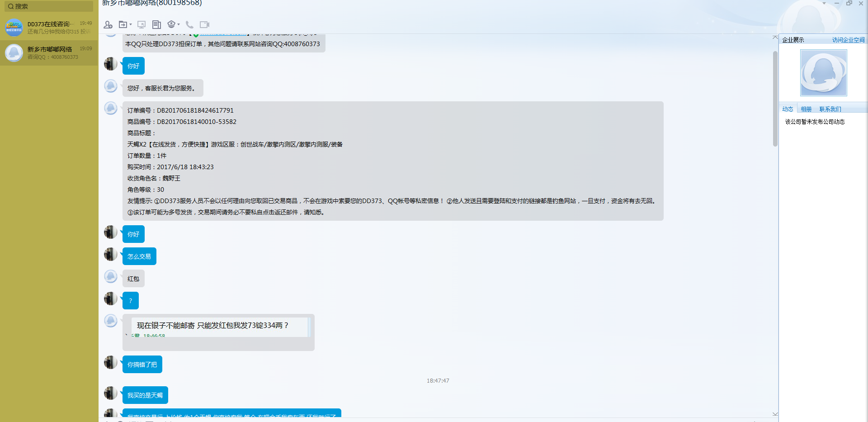
Task: Focus the 搜索 search field
Action: coord(49,6)
